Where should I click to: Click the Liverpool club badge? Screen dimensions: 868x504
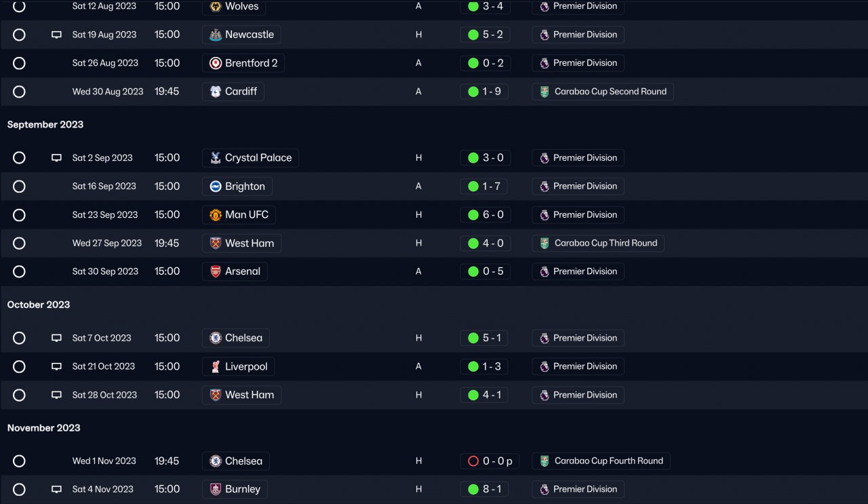click(x=215, y=366)
